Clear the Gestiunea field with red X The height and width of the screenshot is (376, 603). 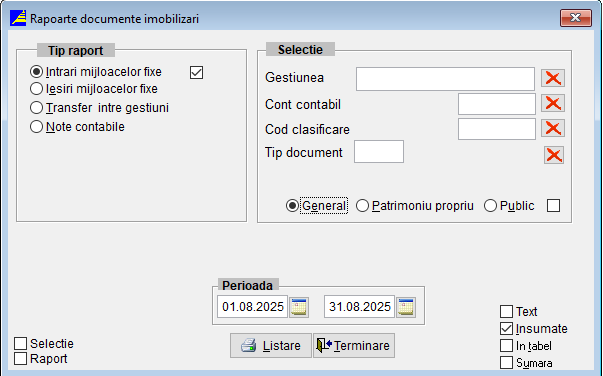tap(553, 78)
